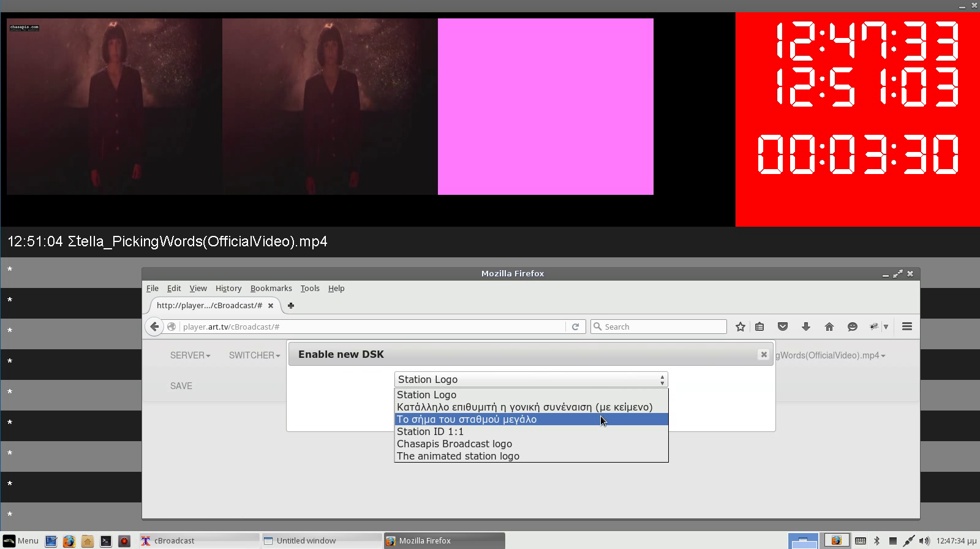Viewport: 980px width, 549px height.
Task: Choose 'Station ID 1:1' option
Action: pyautogui.click(x=531, y=431)
